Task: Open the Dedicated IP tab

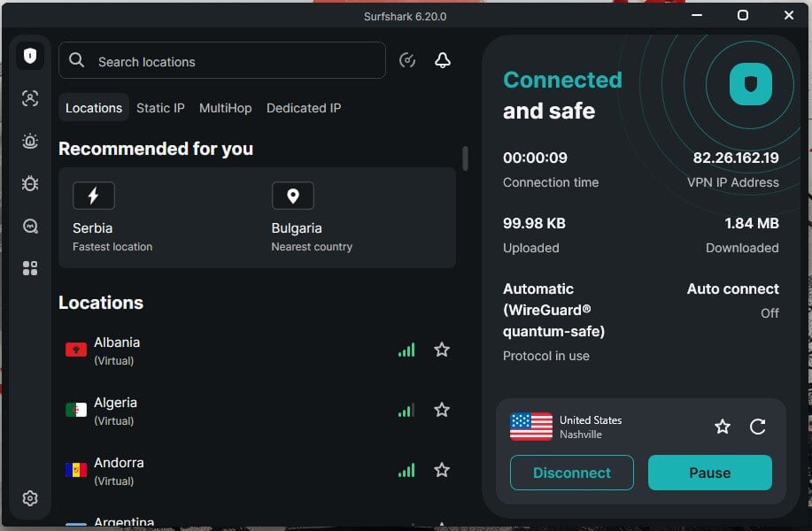Action: (x=304, y=108)
